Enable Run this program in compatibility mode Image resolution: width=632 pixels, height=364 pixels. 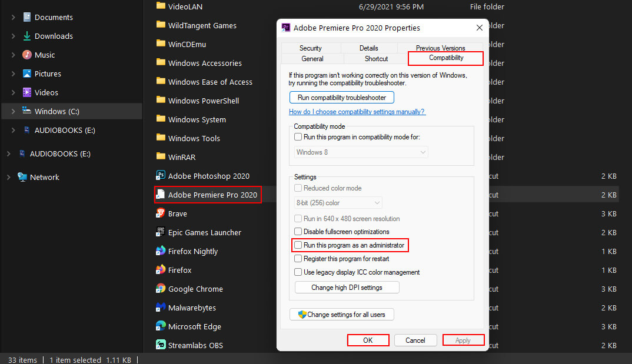pyautogui.click(x=298, y=137)
